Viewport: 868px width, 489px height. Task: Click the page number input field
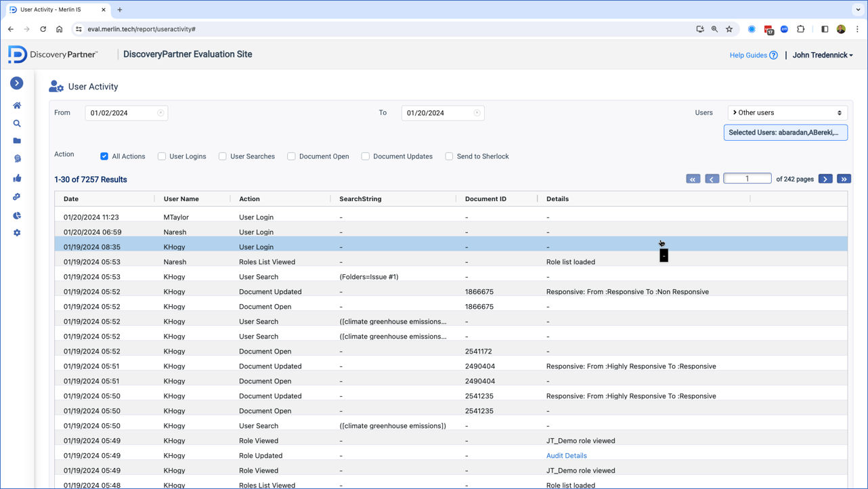click(747, 179)
